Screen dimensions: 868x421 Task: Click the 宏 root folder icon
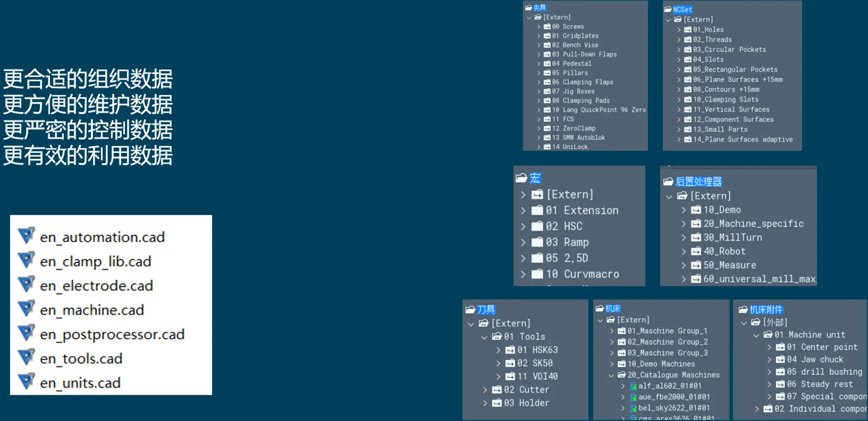coord(521,178)
